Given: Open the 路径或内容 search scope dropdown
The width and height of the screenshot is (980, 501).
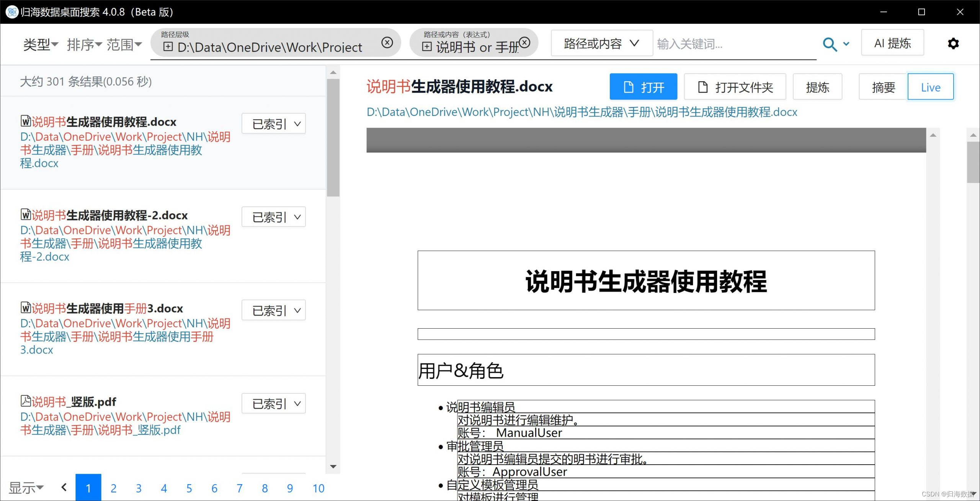Looking at the screenshot, I should pyautogui.click(x=601, y=44).
